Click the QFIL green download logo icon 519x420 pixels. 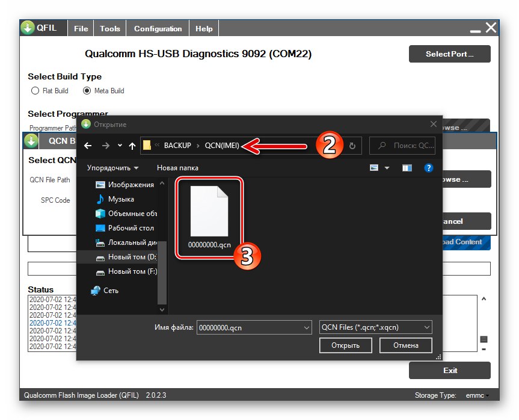coord(28,28)
